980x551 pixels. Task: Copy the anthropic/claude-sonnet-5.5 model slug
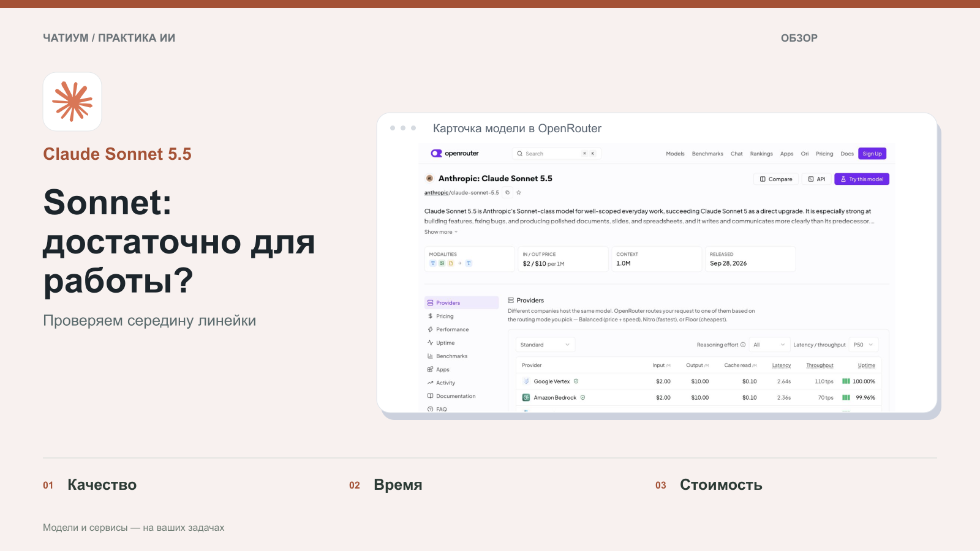(507, 193)
